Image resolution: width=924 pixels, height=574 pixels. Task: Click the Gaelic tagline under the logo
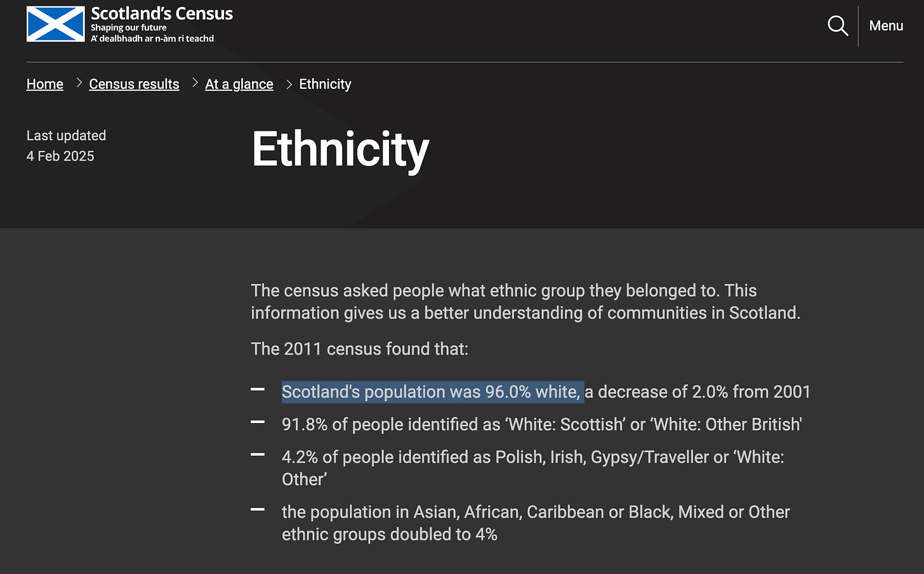(x=152, y=39)
